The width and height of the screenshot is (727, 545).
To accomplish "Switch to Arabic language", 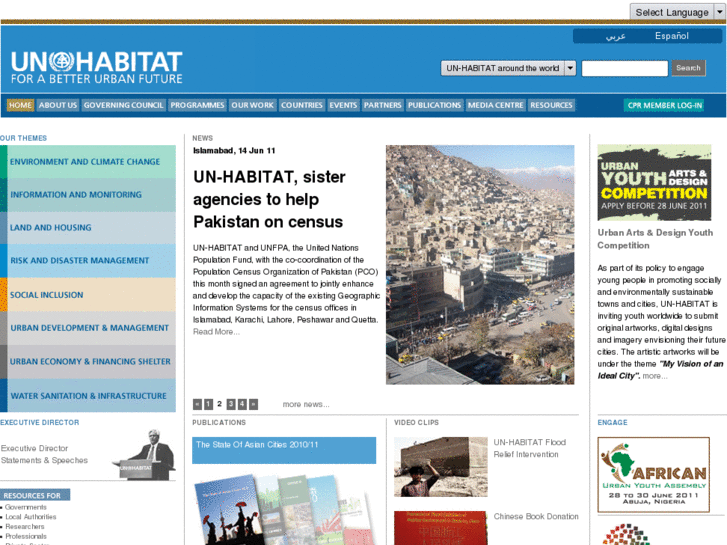I will click(x=616, y=36).
